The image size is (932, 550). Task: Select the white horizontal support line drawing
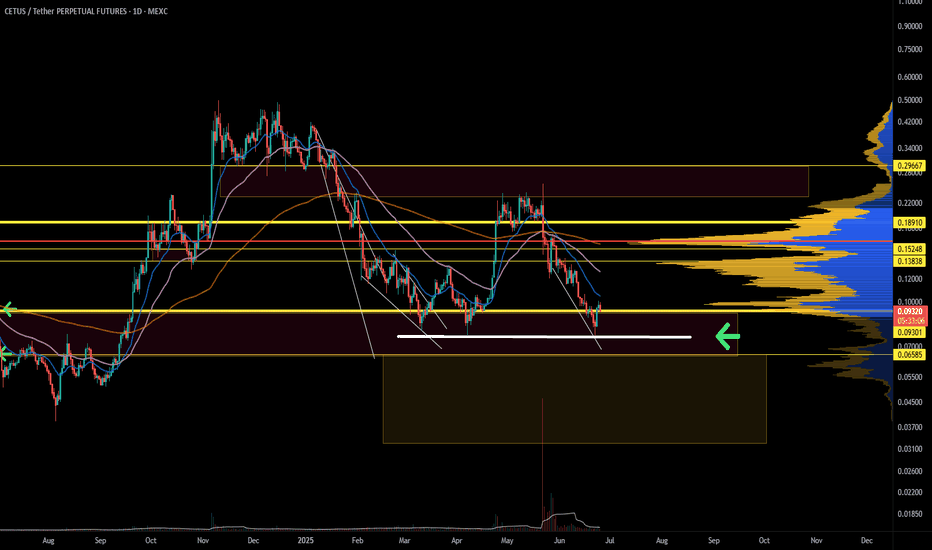pos(544,337)
